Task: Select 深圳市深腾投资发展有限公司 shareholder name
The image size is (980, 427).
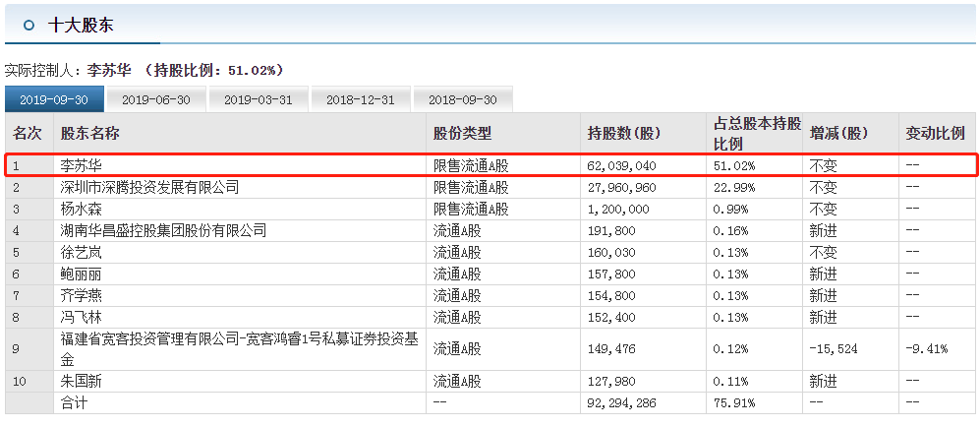Action: tap(149, 188)
